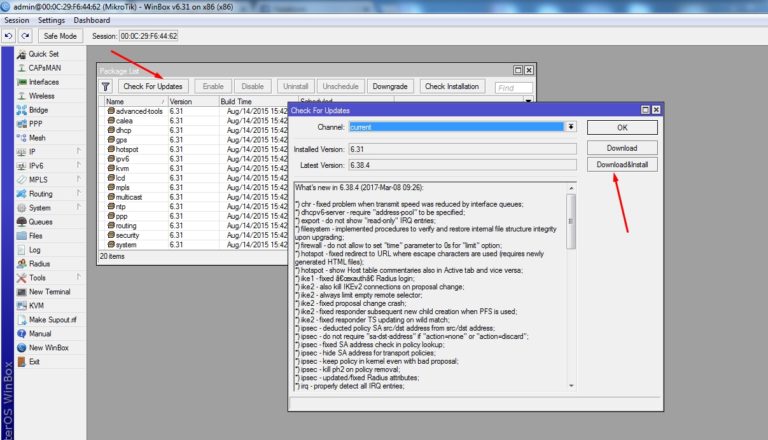
Task: Click the undo arrow in the toolbar
Action: (x=9, y=36)
